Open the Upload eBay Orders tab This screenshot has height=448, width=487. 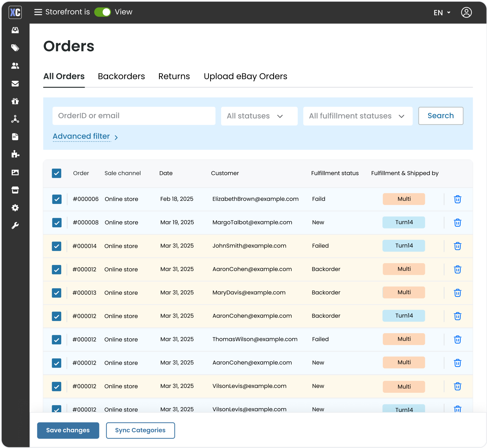pos(245,76)
